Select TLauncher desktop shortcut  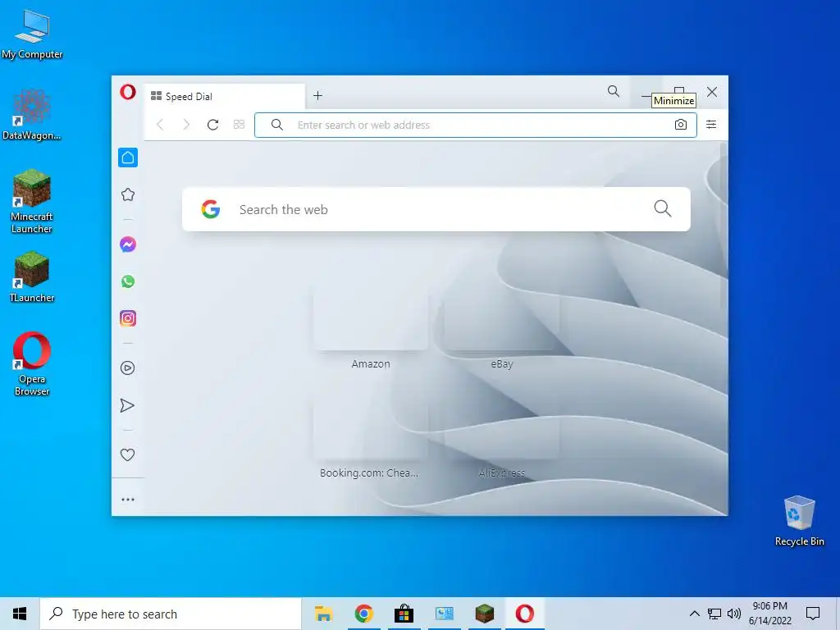tap(32, 277)
